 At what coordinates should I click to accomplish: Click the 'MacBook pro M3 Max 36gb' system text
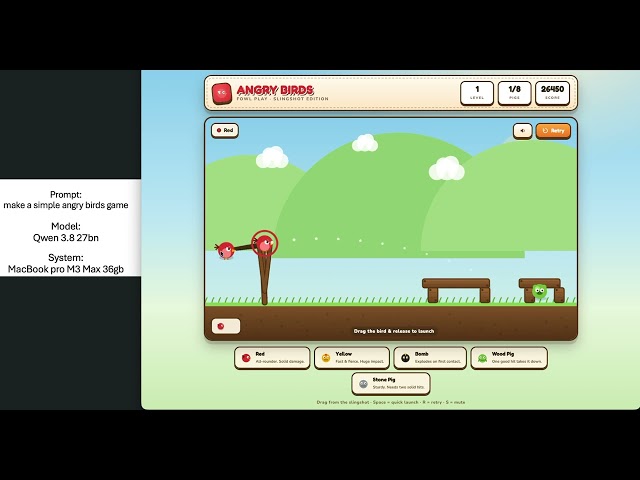pos(66,269)
